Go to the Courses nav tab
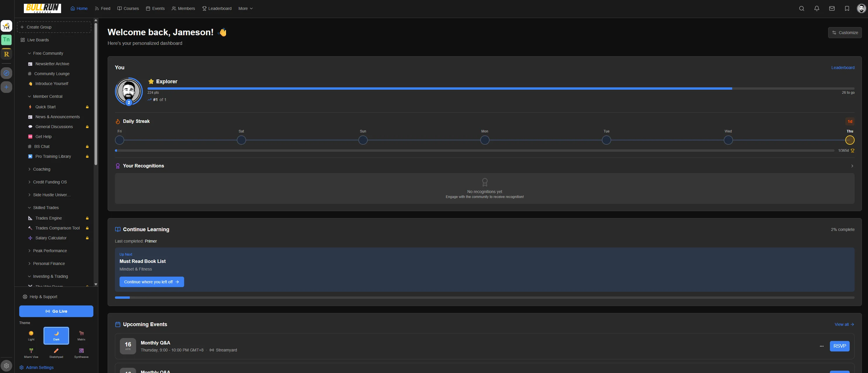 coord(128,8)
